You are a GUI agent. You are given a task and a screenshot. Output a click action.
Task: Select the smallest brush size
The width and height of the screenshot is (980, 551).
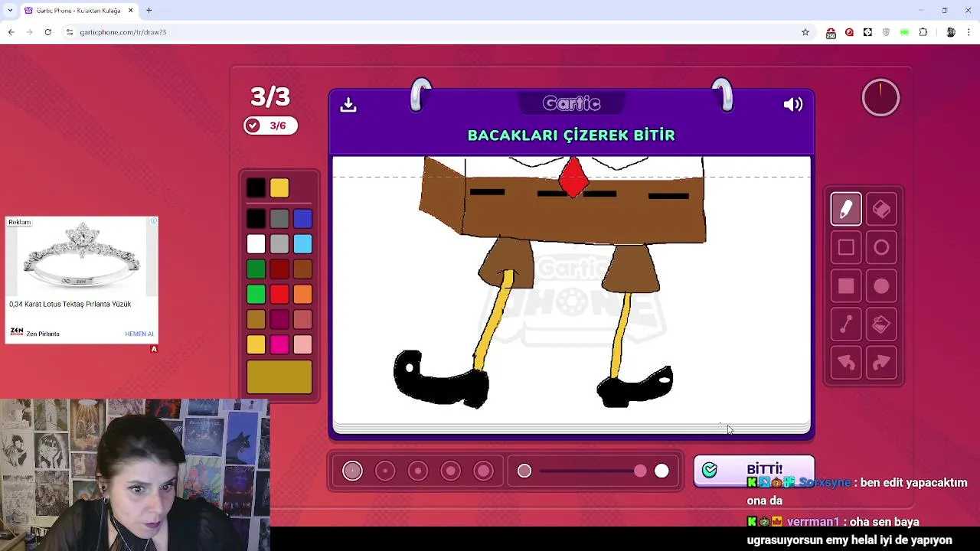pos(352,471)
